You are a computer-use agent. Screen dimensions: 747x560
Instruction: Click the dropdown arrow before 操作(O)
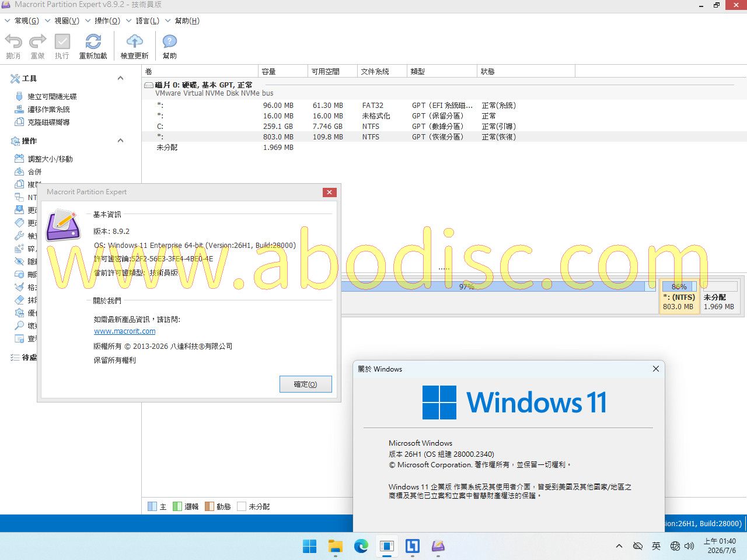[88, 21]
